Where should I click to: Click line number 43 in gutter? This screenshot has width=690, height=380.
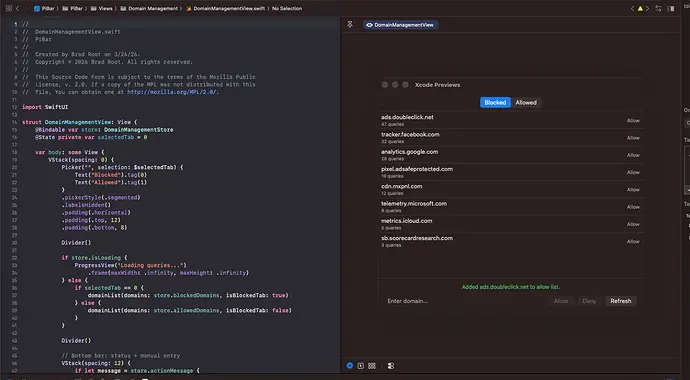[15, 340]
